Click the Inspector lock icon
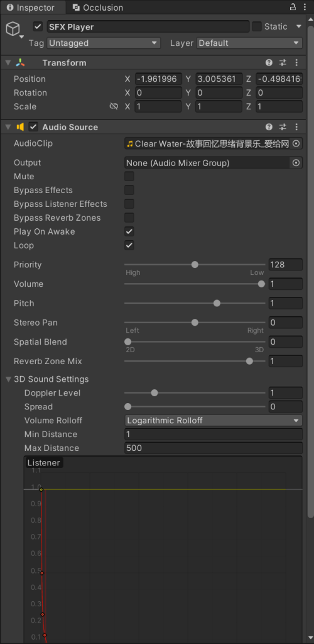 click(293, 7)
